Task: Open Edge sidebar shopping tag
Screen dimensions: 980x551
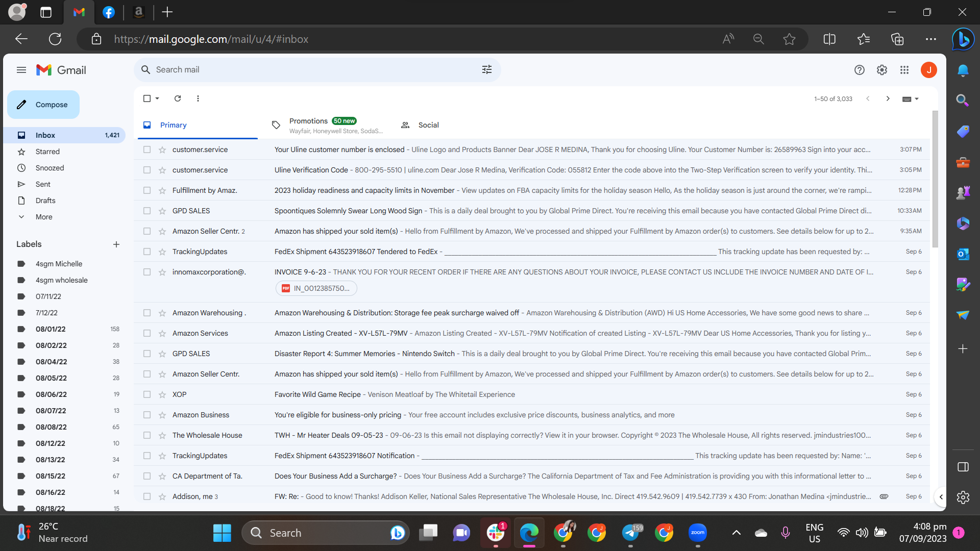Action: click(x=963, y=132)
